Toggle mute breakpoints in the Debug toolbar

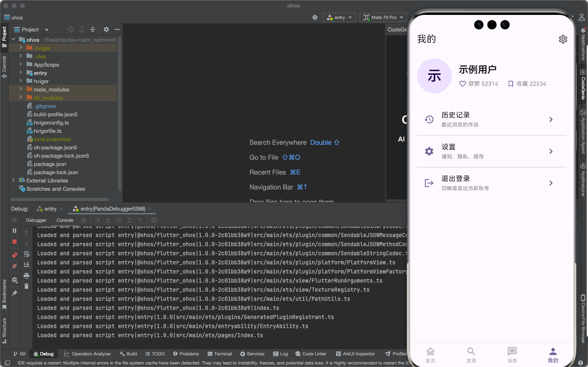click(14, 266)
